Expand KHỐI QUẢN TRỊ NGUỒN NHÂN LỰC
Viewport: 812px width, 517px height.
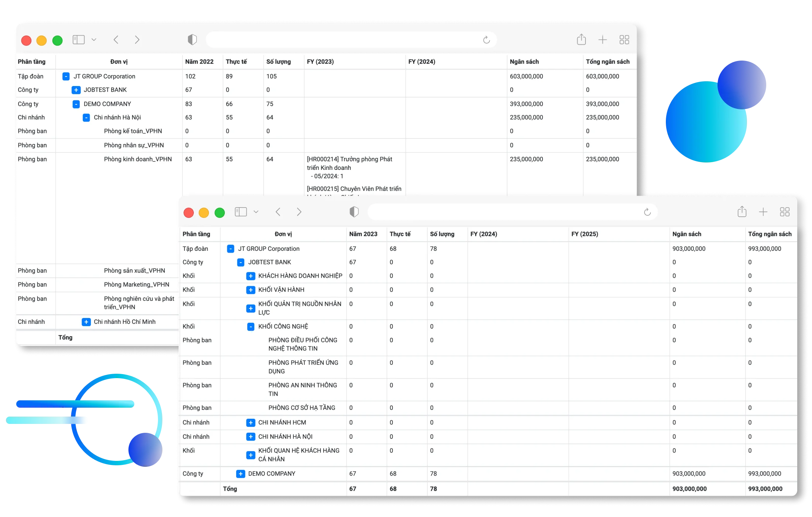click(251, 308)
